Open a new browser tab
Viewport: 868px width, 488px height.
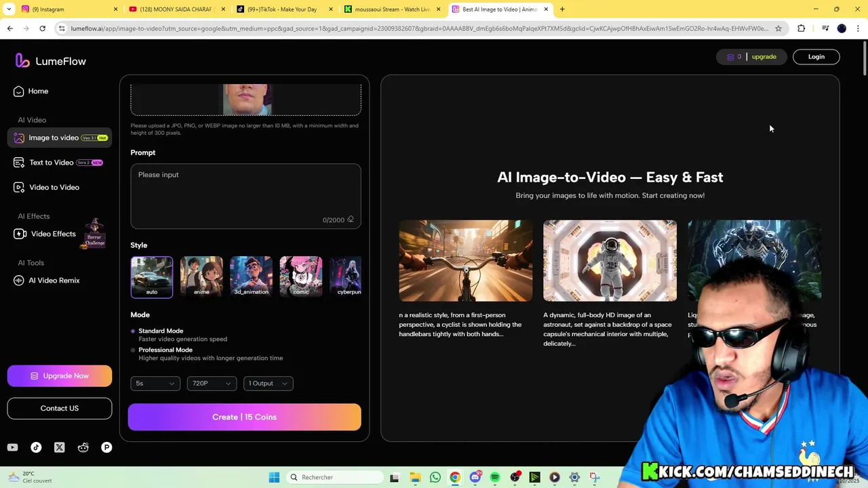562,9
